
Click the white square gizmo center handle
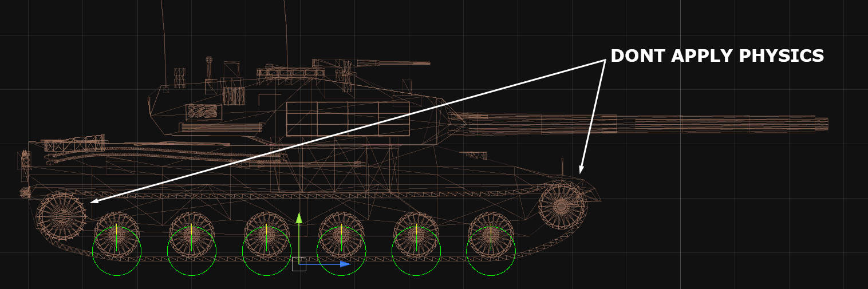pos(299,264)
